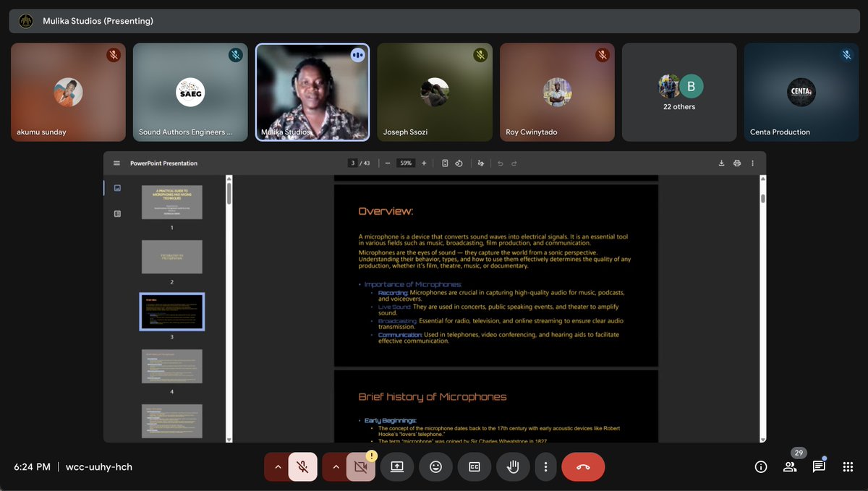Show document outline in the sidebar

pyautogui.click(x=117, y=213)
